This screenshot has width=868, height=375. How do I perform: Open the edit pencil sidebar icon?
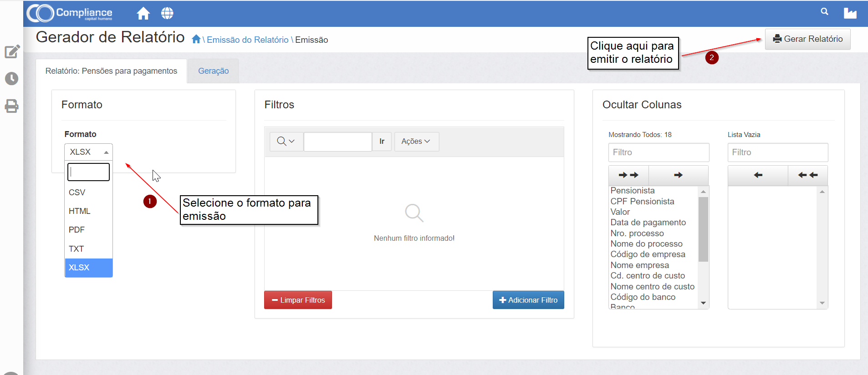(x=12, y=51)
